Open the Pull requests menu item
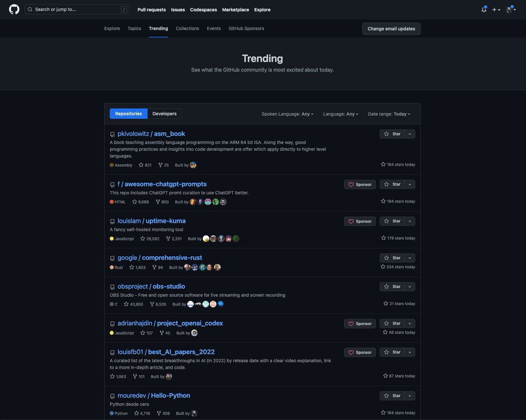The height and width of the screenshot is (420, 526). pyautogui.click(x=152, y=10)
